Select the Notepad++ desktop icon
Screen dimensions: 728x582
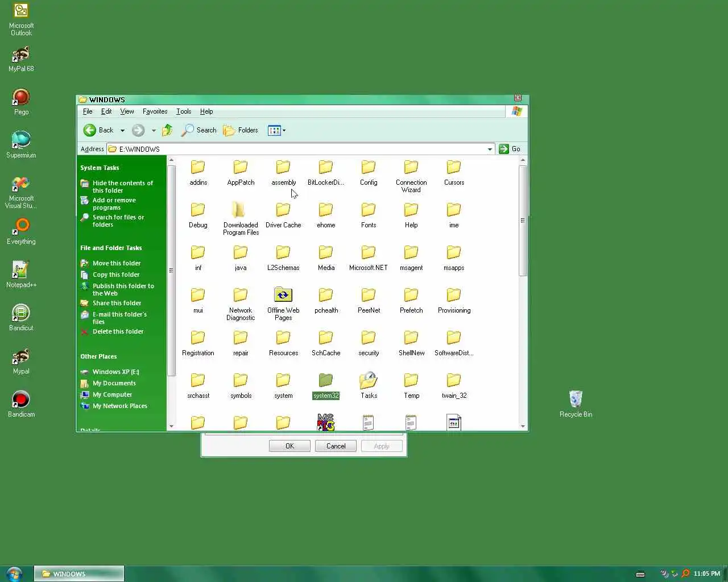[21, 274]
